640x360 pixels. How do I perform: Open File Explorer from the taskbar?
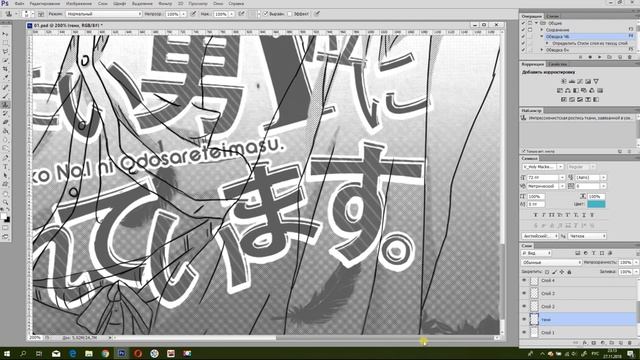pos(89,353)
